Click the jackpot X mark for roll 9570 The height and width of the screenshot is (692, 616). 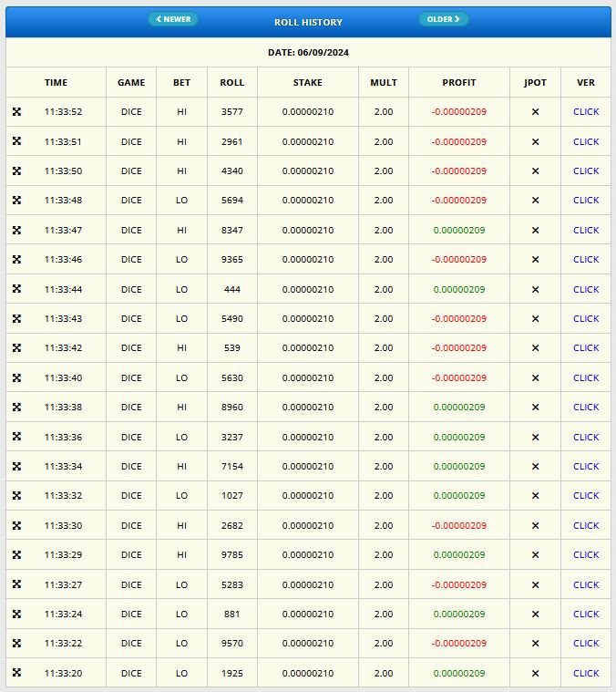[x=535, y=644]
